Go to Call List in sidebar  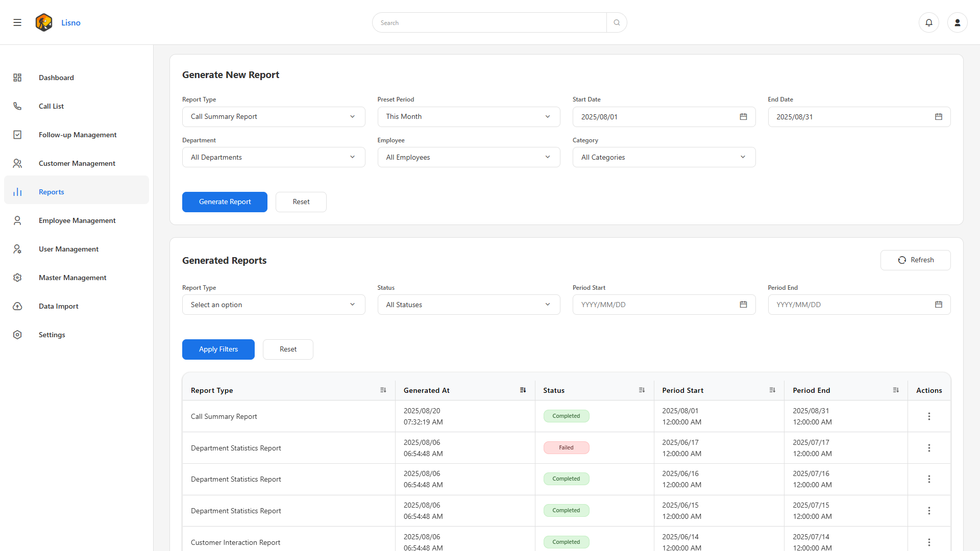point(51,106)
